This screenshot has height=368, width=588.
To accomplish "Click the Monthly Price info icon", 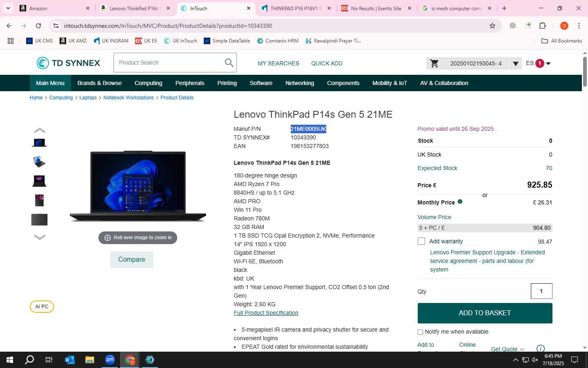I will pyautogui.click(x=460, y=202).
